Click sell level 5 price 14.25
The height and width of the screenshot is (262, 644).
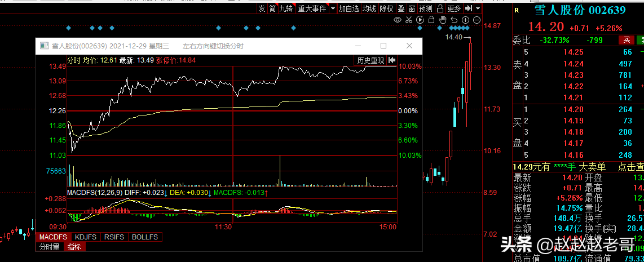(574, 52)
